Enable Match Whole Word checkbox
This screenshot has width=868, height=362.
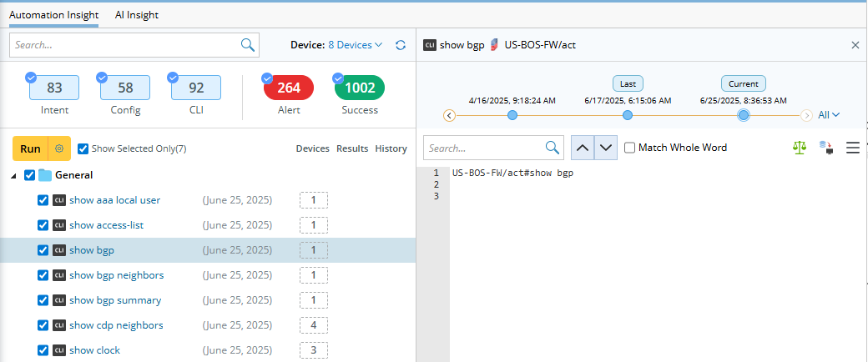tap(629, 148)
